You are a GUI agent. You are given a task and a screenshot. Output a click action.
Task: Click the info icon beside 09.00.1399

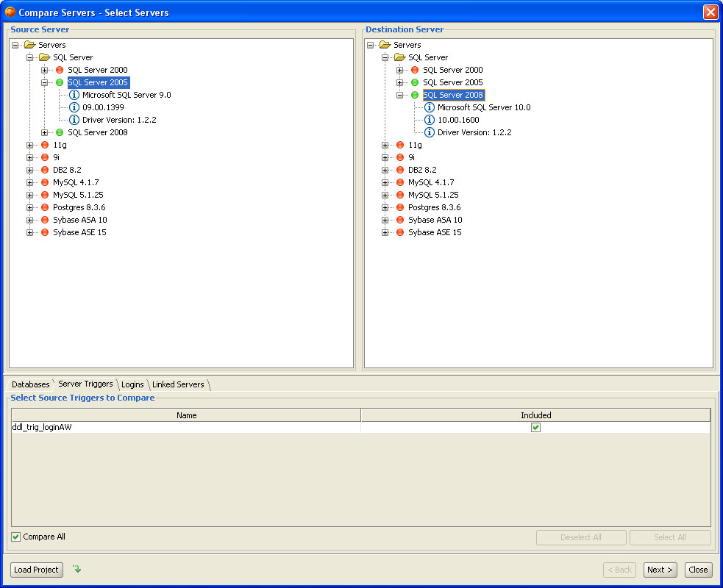point(74,107)
